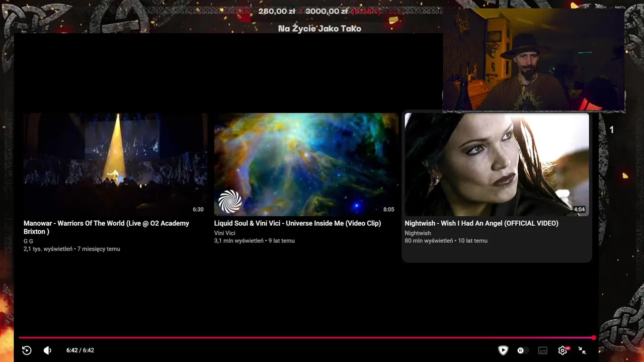Screen dimensions: 644x362
Task: Click the Manowar - Warriors Of The World title
Action: 106,227
